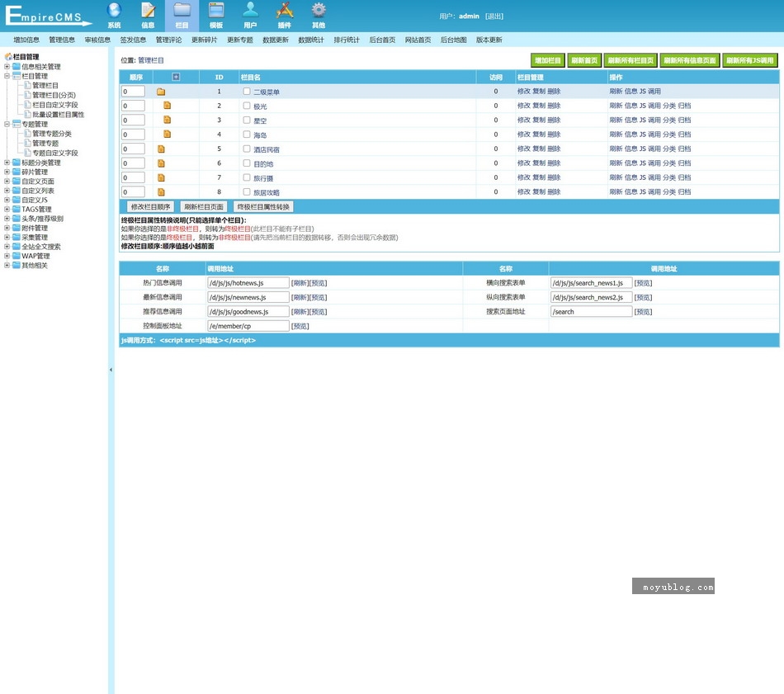Click the green 增加栏目 button
Viewport: 784px width, 694px height.
547,60
